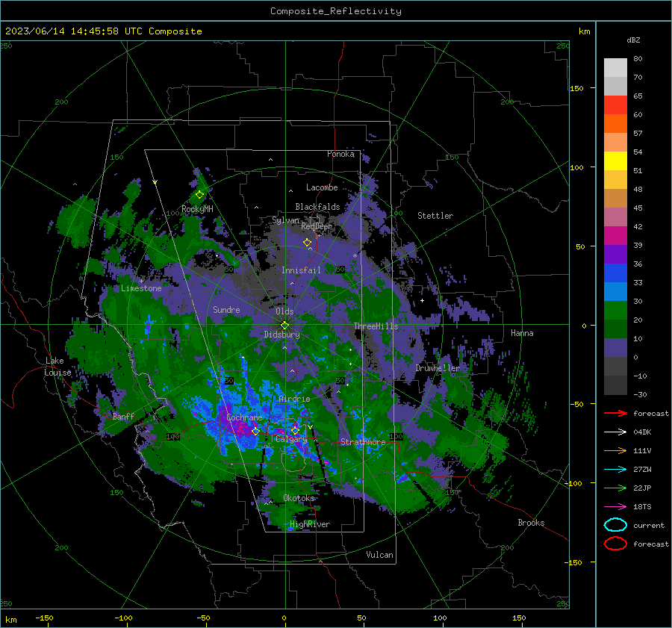Image resolution: width=672 pixels, height=628 pixels.
Task: Click yellow diamond marker below RedDeer
Action: pyautogui.click(x=308, y=243)
